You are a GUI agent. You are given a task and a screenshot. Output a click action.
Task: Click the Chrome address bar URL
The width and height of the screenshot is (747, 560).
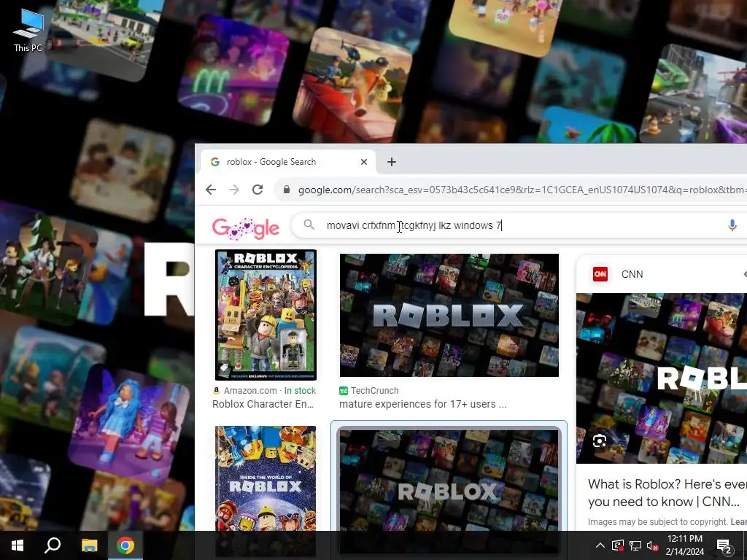tap(522, 190)
